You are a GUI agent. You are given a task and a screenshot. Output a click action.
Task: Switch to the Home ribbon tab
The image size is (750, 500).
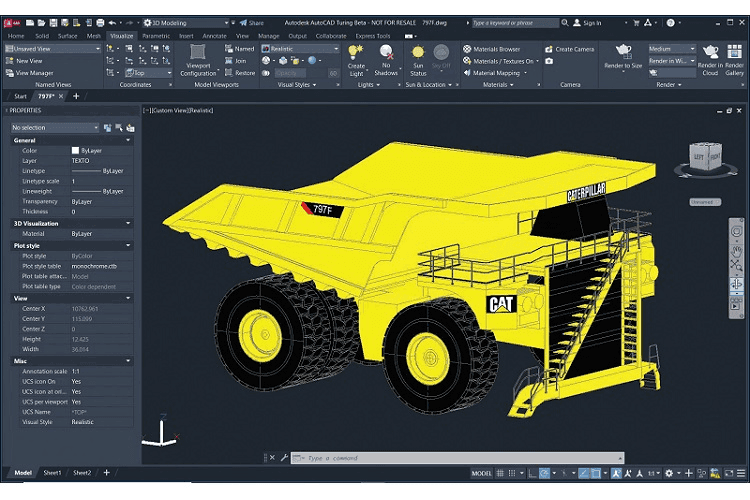(x=16, y=36)
